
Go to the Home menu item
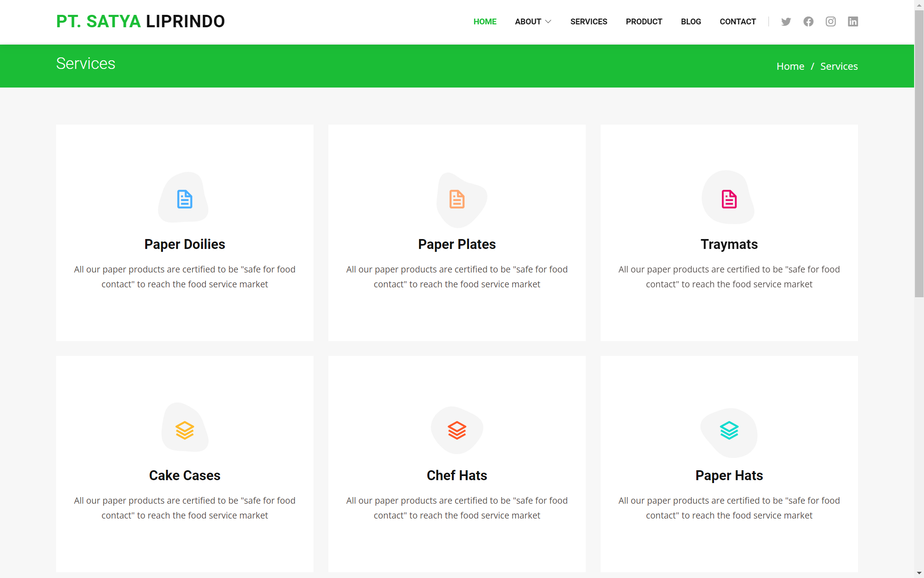[x=485, y=21]
